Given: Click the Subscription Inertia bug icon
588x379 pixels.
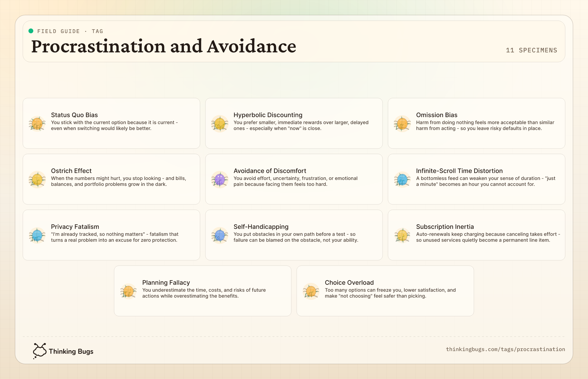Looking at the screenshot, I should click(x=402, y=235).
